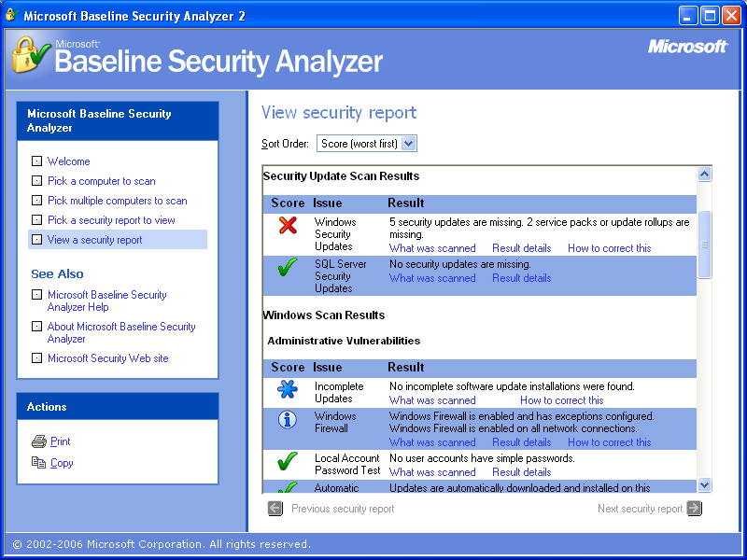View Result details for Windows Security Updates
747x560 pixels.
[x=522, y=248]
